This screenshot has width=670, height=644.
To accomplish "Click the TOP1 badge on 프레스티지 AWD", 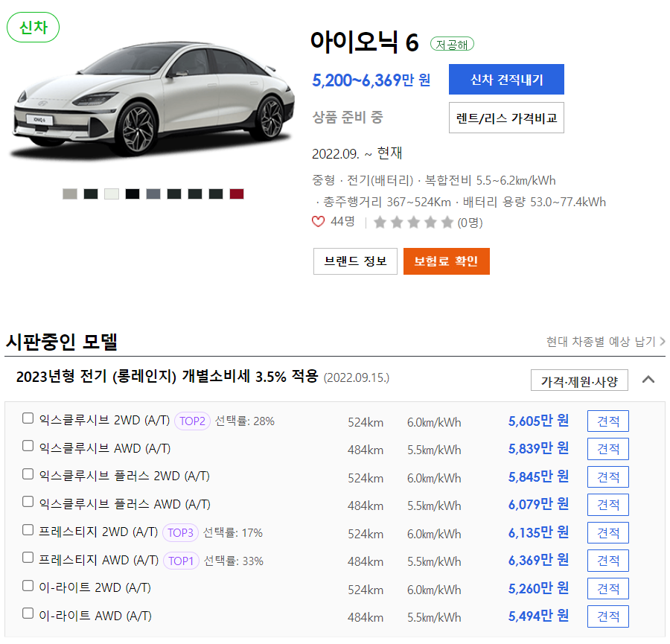I will 181,561.
